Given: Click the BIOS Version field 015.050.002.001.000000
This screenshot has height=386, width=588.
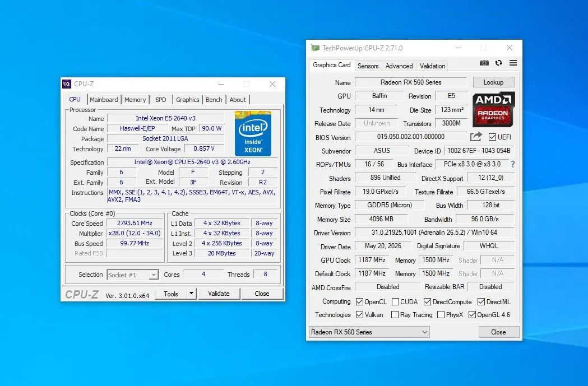Looking at the screenshot, I should coord(411,137).
